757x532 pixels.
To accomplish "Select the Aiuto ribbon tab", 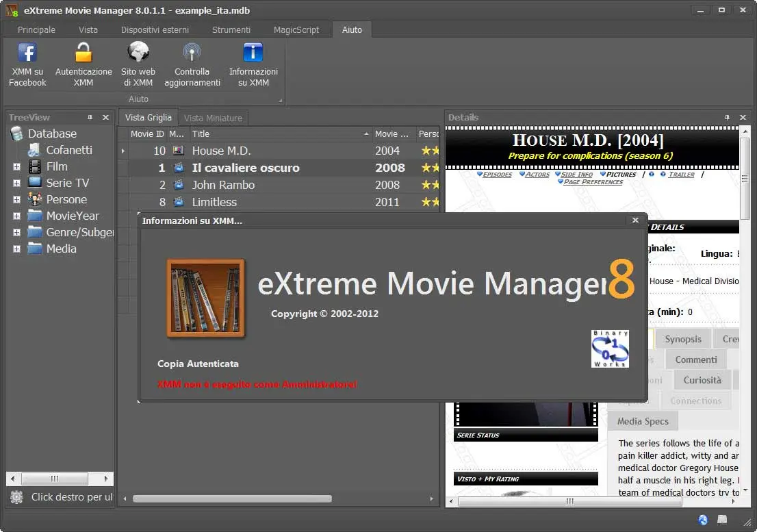I will tap(352, 29).
